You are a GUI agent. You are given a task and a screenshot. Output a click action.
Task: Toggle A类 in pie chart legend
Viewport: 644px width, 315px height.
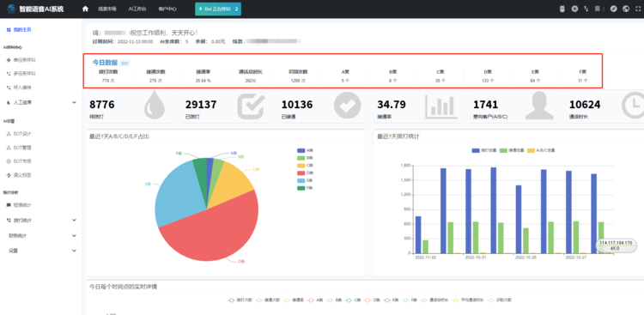tap(305, 150)
